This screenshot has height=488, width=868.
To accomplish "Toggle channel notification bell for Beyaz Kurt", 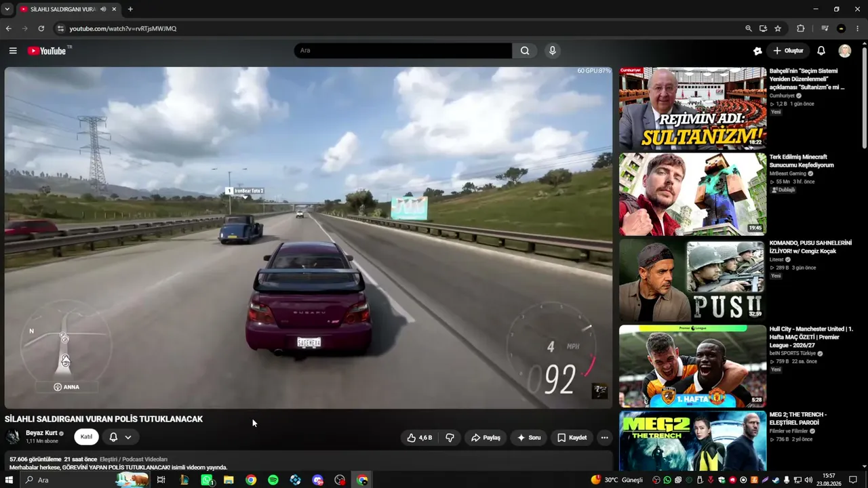I will (113, 437).
